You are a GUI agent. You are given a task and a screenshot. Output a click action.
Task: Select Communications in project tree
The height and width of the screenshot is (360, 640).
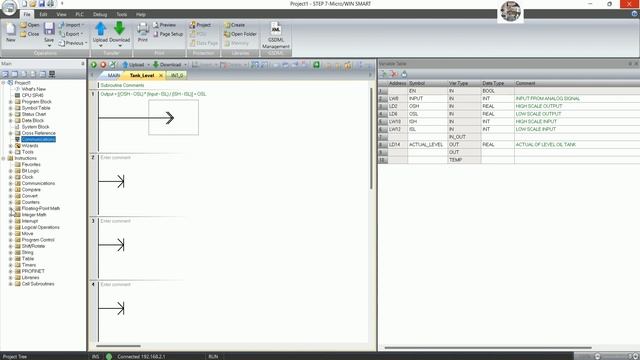pyautogui.click(x=38, y=140)
